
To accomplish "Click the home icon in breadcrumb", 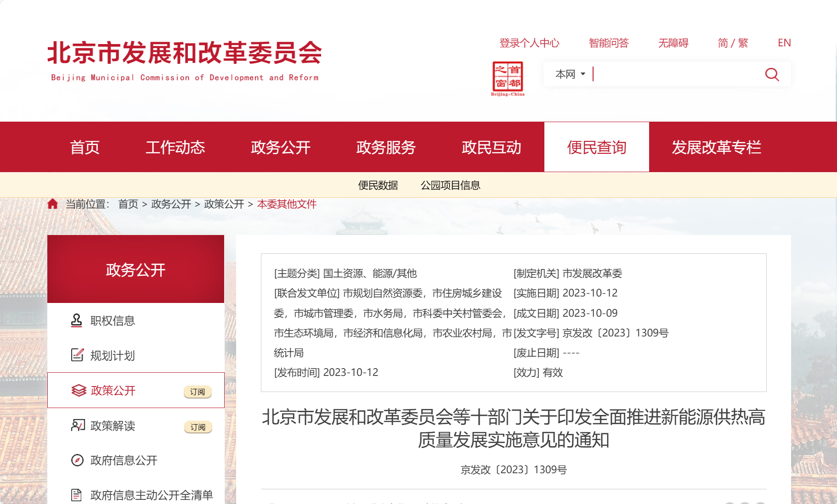I will point(52,204).
